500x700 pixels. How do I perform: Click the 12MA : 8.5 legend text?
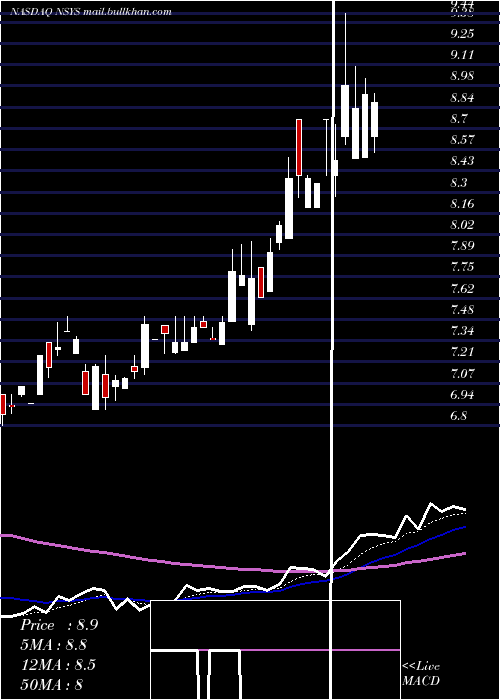click(58, 665)
